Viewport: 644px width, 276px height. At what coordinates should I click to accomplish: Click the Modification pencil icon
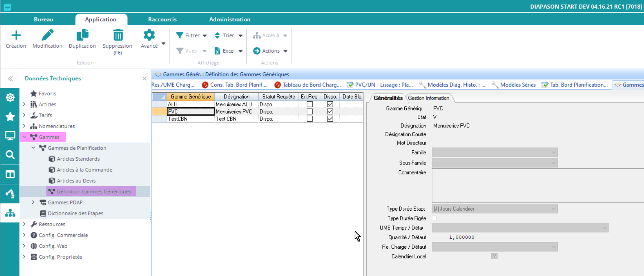(48, 36)
